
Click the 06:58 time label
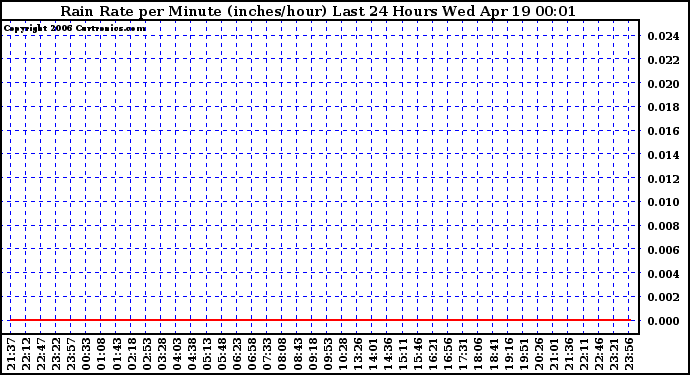coord(252,354)
